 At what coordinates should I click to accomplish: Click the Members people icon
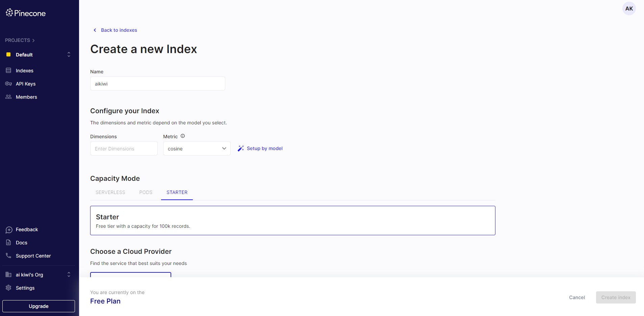click(8, 97)
